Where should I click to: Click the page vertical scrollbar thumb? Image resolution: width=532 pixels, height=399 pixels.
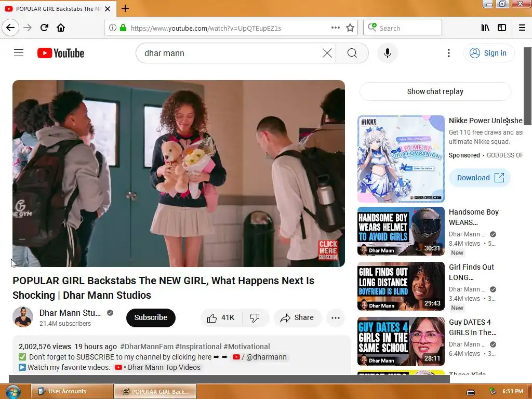tap(528, 86)
